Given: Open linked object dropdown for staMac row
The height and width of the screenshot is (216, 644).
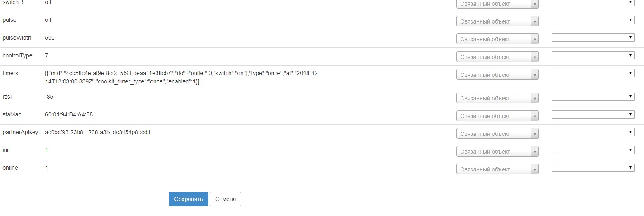Looking at the screenshot, I should pos(497,116).
